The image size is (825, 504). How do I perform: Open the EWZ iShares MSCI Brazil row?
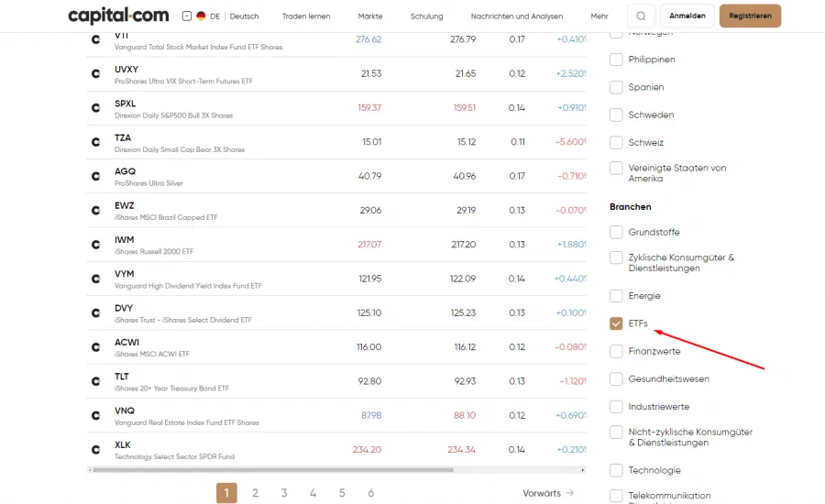coord(336,211)
